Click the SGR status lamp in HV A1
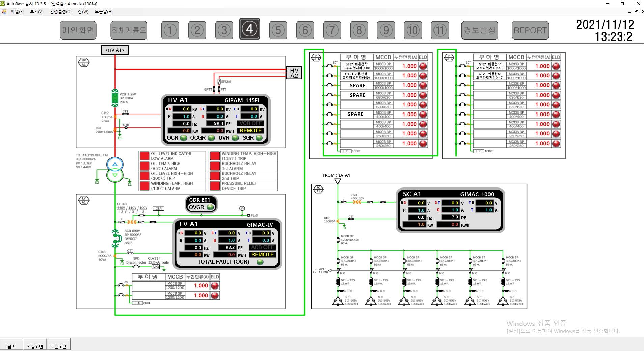The width and height of the screenshot is (644, 351). (x=259, y=138)
